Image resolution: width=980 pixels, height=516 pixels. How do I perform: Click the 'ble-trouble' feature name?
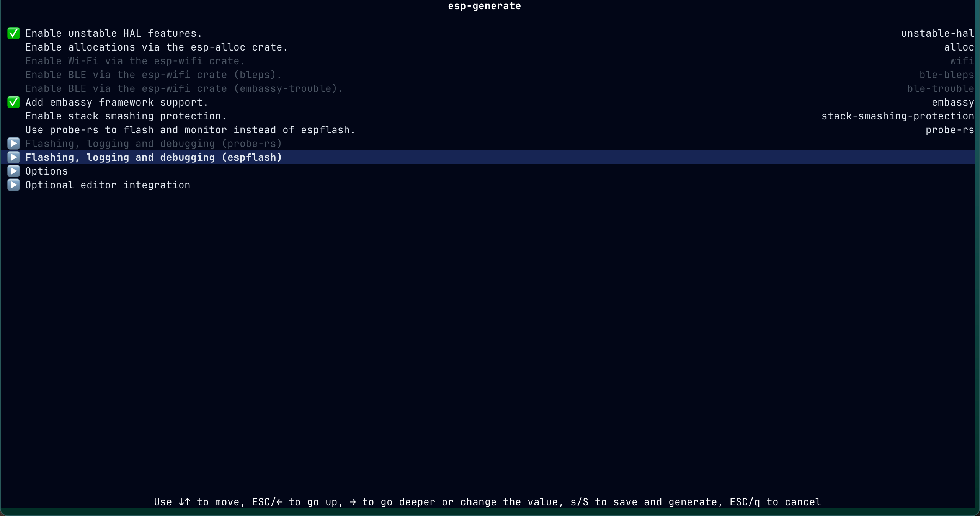941,88
